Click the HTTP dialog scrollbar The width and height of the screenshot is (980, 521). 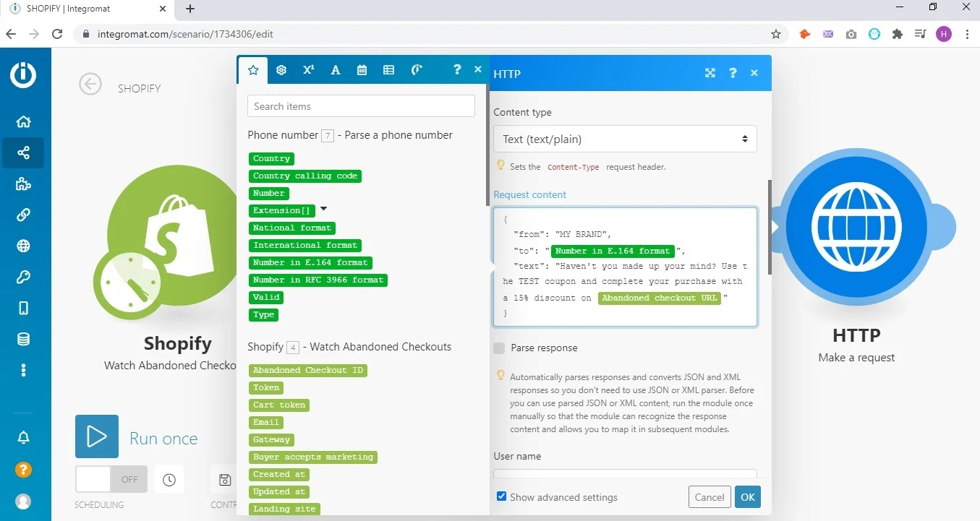pyautogui.click(x=770, y=227)
